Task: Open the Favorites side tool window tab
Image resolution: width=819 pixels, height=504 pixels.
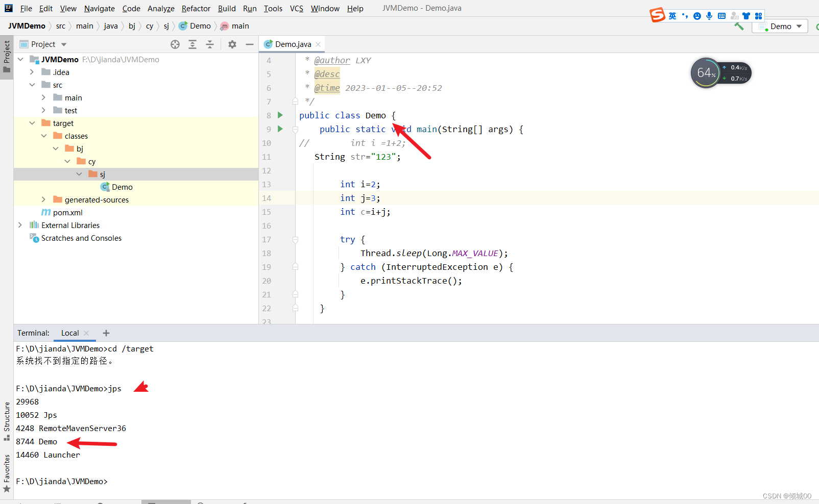Action: click(7, 473)
